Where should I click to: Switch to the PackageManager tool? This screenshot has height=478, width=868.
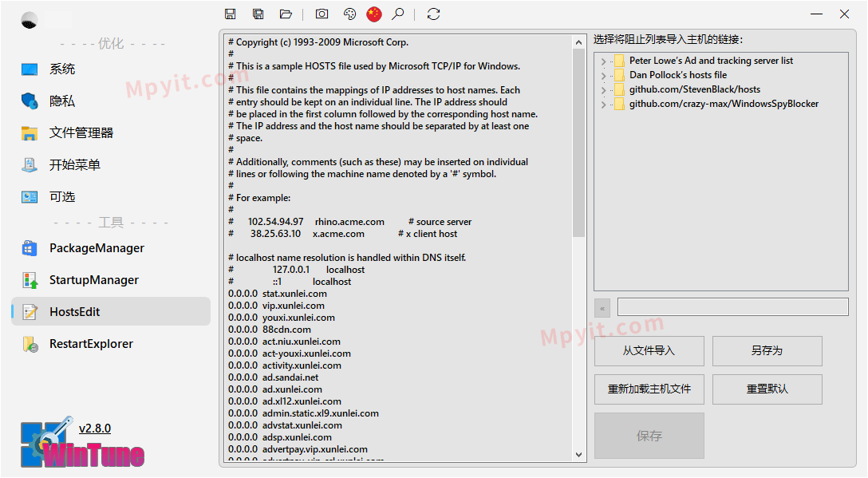[97, 248]
